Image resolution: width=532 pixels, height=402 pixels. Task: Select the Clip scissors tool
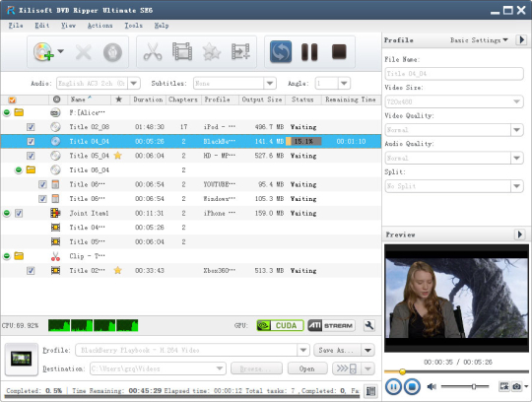[x=153, y=52]
